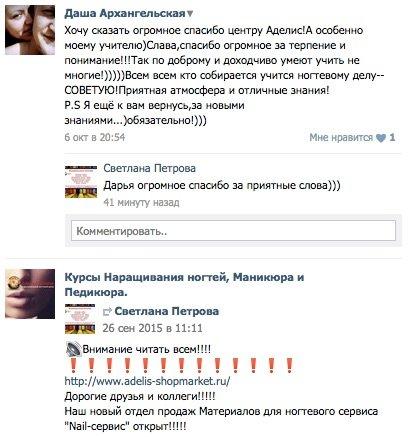Open the reposted author Светлана Петрова in bold
Image resolution: width=409 pixels, height=437 pixels.
167,311
